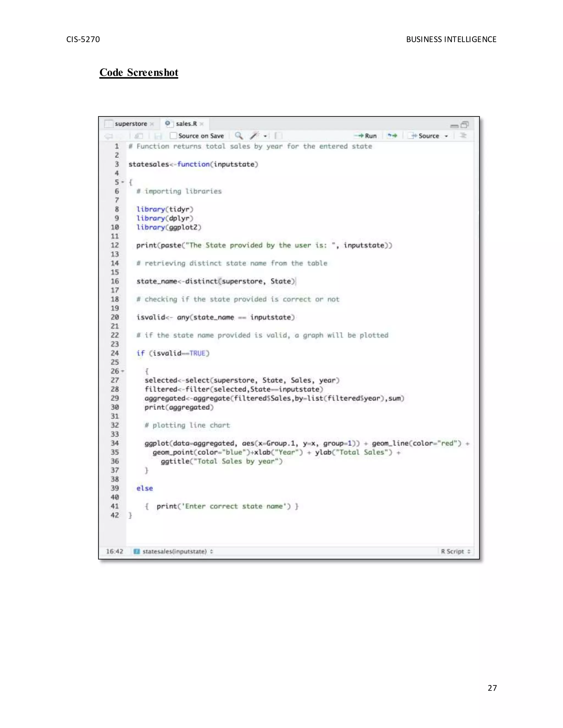Close the superstore tab
Viewport: 563px width, 728px height.
152,124
